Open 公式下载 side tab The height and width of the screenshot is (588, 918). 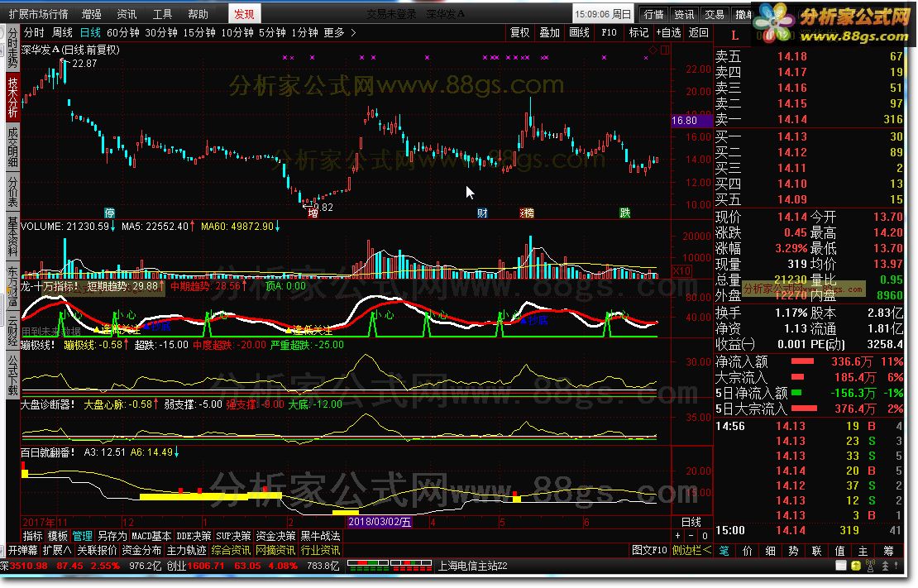12,375
